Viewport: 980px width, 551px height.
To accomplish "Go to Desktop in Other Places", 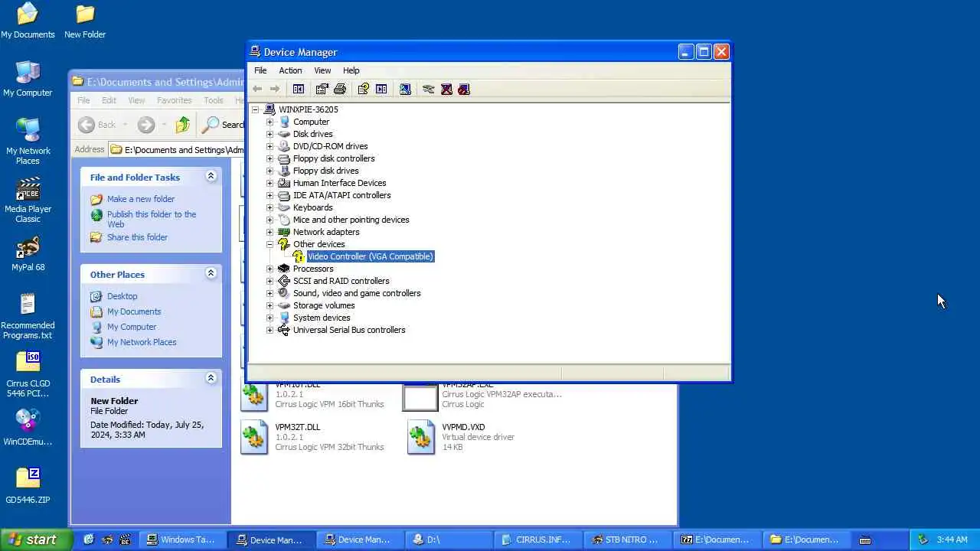I will [122, 296].
